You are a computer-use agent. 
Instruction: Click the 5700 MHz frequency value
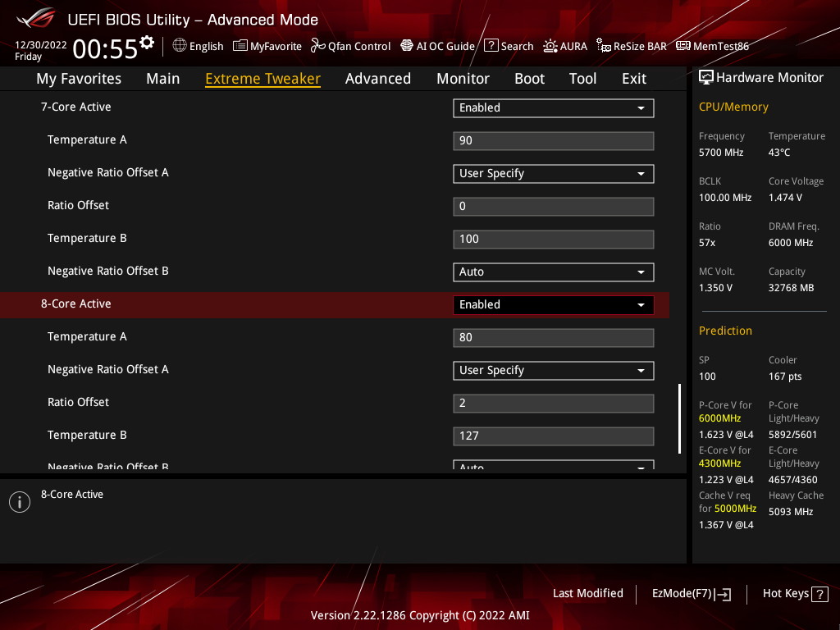click(721, 153)
